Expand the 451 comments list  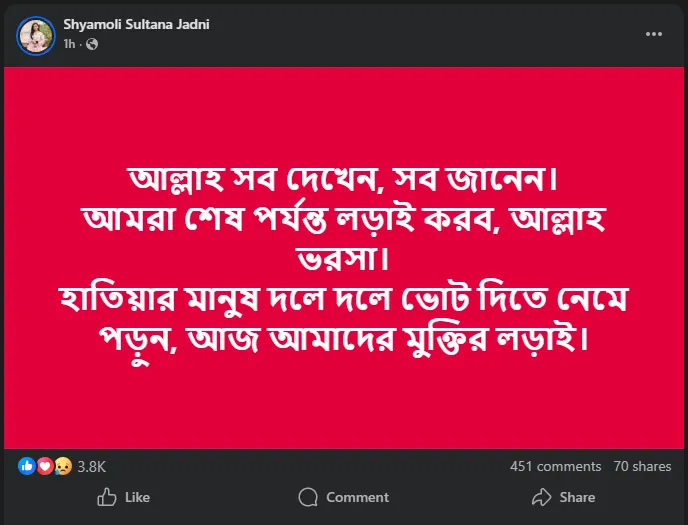555,466
